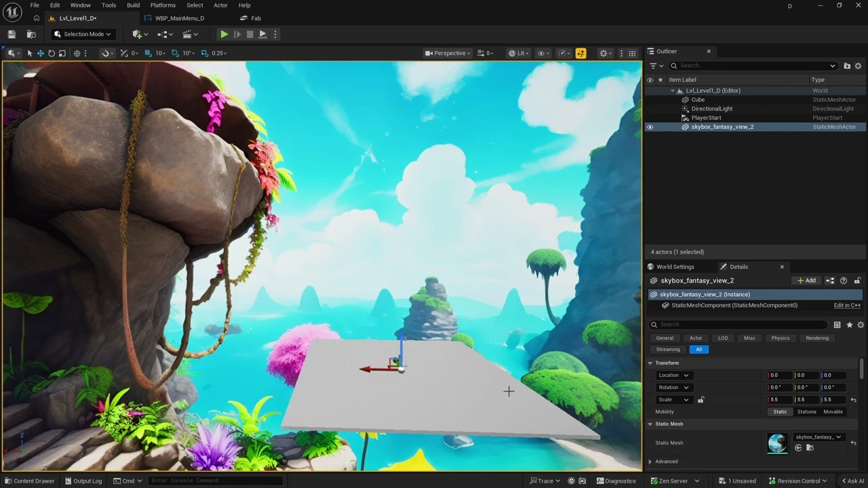The image size is (868, 488).
Task: Switch to the WBP_MainMenu_D tab
Action: [179, 18]
